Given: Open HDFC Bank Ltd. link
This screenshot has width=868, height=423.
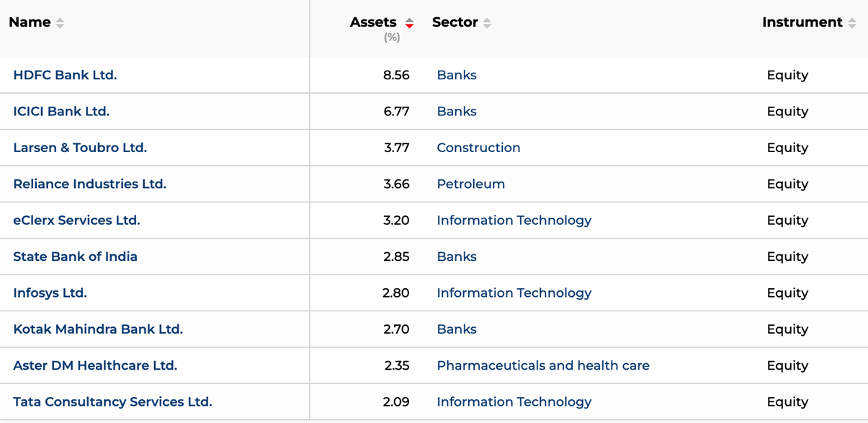Looking at the screenshot, I should click(65, 75).
